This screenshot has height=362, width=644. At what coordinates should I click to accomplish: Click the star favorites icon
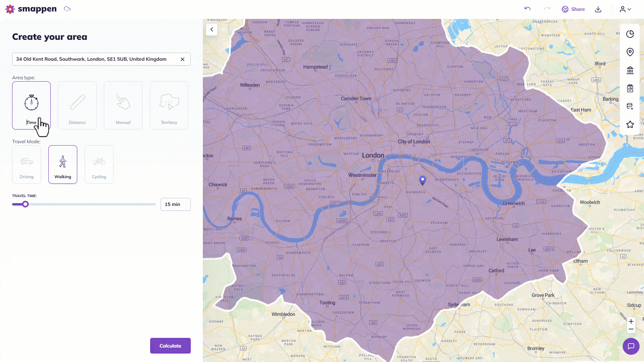[x=630, y=125]
